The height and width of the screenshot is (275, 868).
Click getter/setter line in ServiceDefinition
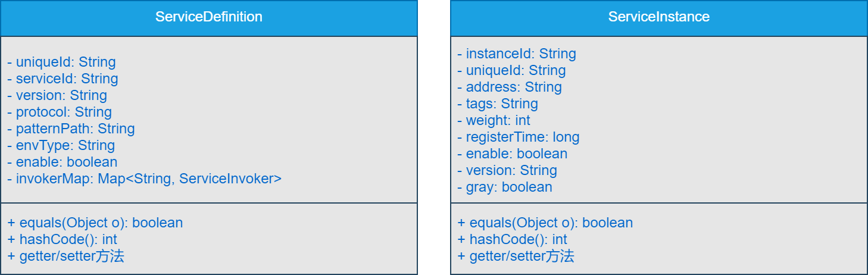tap(66, 256)
